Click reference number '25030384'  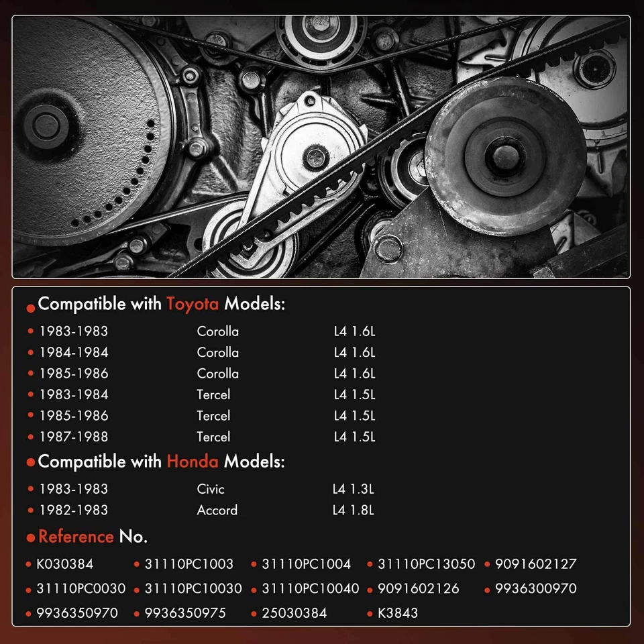[294, 613]
